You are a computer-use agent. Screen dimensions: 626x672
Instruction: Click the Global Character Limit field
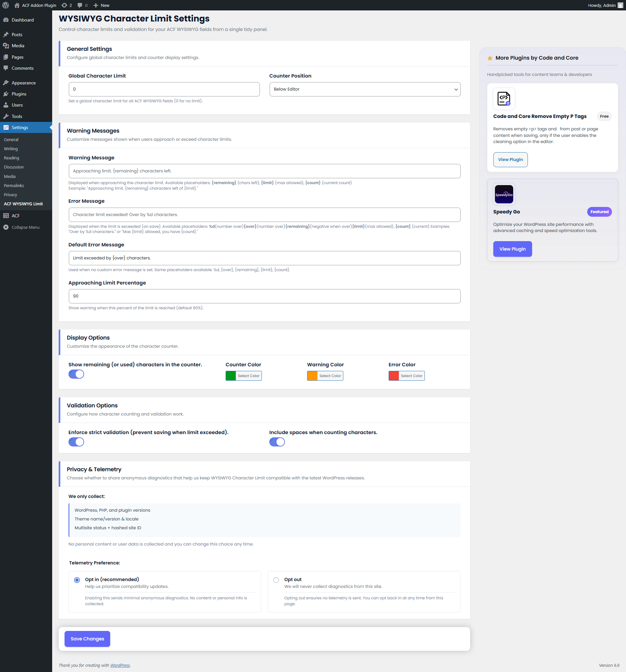[164, 89]
